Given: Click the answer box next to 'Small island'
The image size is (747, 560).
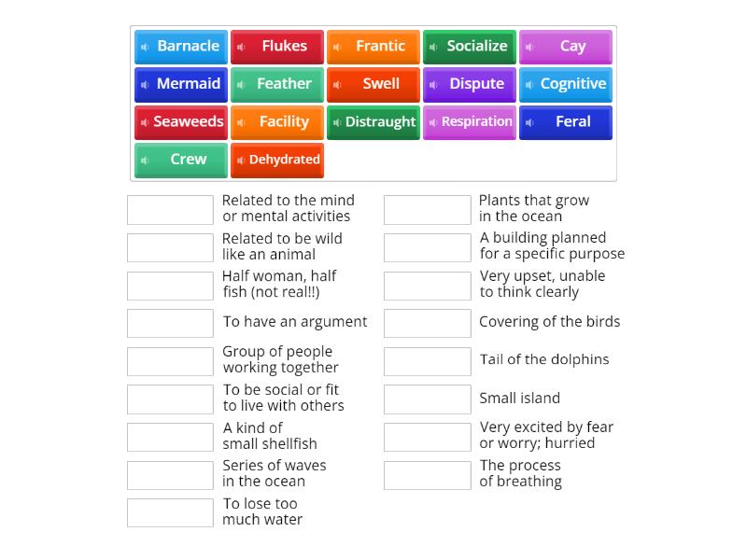Looking at the screenshot, I should (x=427, y=399).
